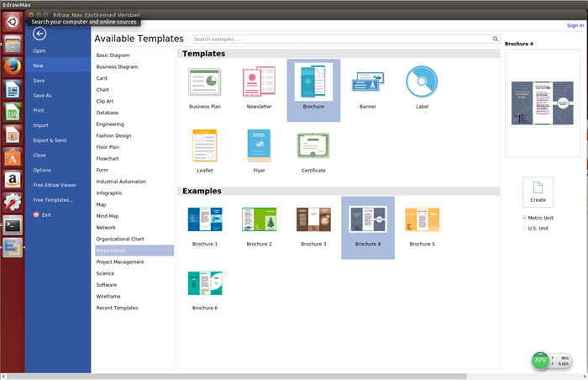This screenshot has height=380, width=588.
Task: Select the Certificate template icon
Action: tap(313, 145)
